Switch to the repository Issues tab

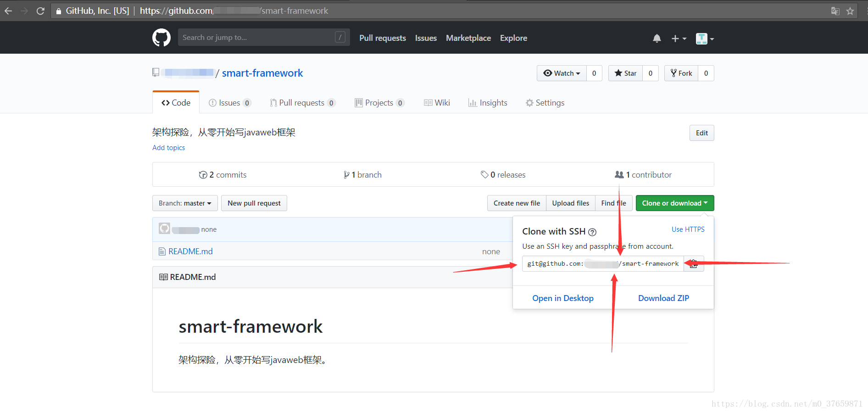pyautogui.click(x=230, y=103)
